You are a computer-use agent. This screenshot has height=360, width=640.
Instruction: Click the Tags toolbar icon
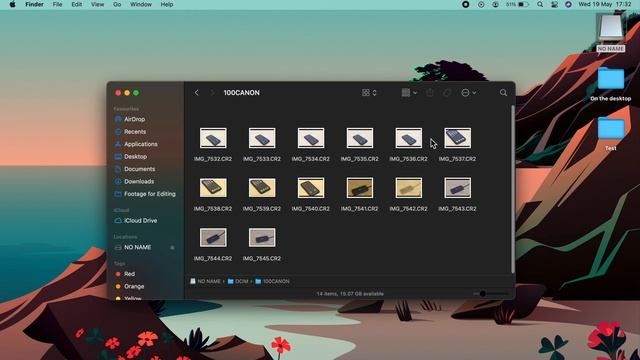[x=447, y=93]
